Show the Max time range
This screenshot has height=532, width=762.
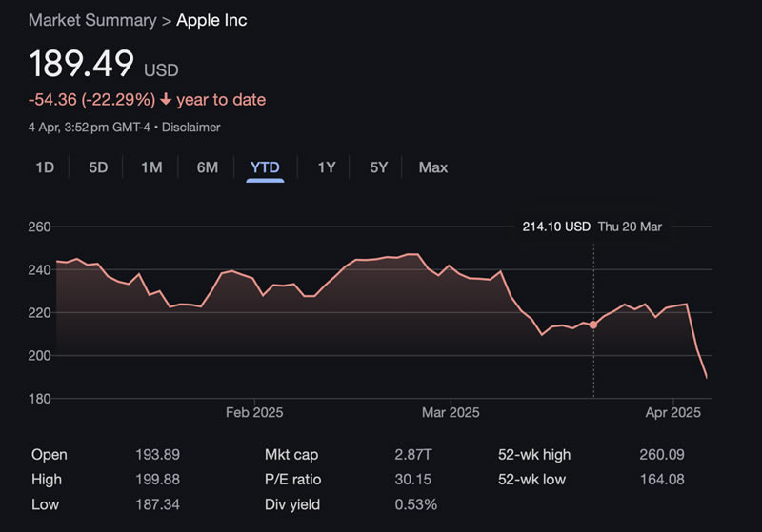[432, 167]
